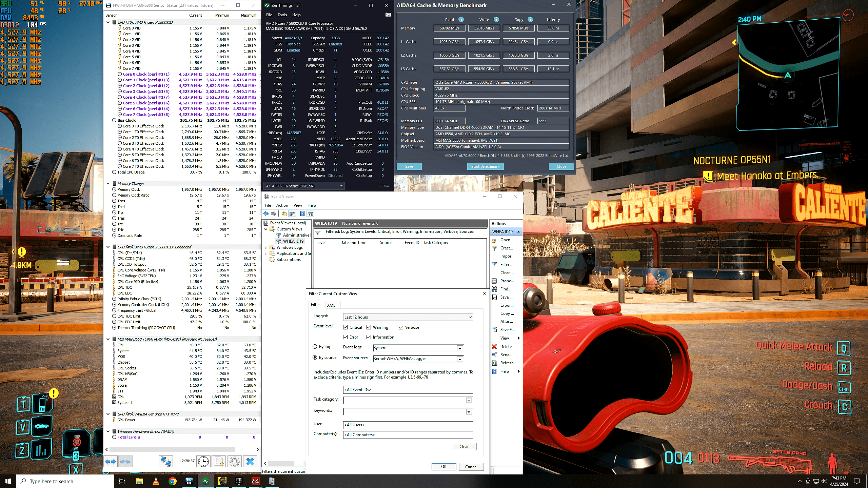Collapse the Memory Timings sensor group
Viewport: 868px width, 488px height.
(108, 183)
